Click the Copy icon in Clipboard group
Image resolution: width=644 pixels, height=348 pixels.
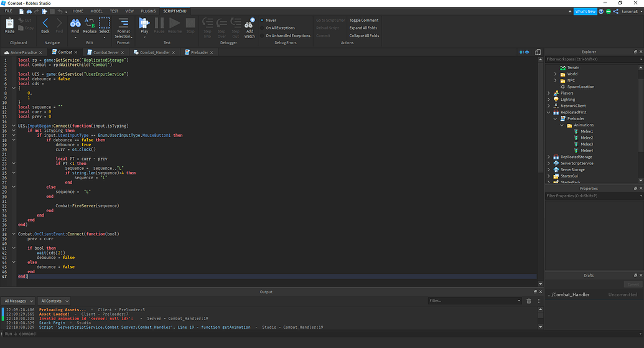[21, 28]
